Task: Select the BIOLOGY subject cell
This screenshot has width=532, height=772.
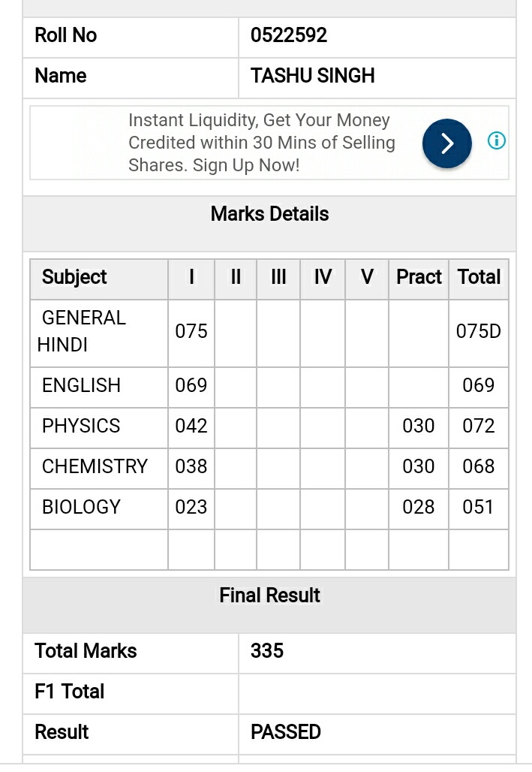Action: click(x=99, y=507)
